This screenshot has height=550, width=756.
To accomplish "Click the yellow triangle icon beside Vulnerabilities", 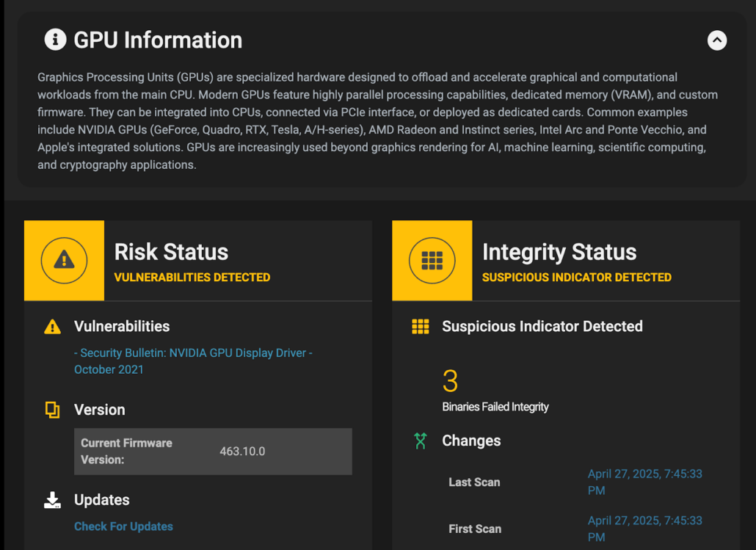I will (52, 327).
